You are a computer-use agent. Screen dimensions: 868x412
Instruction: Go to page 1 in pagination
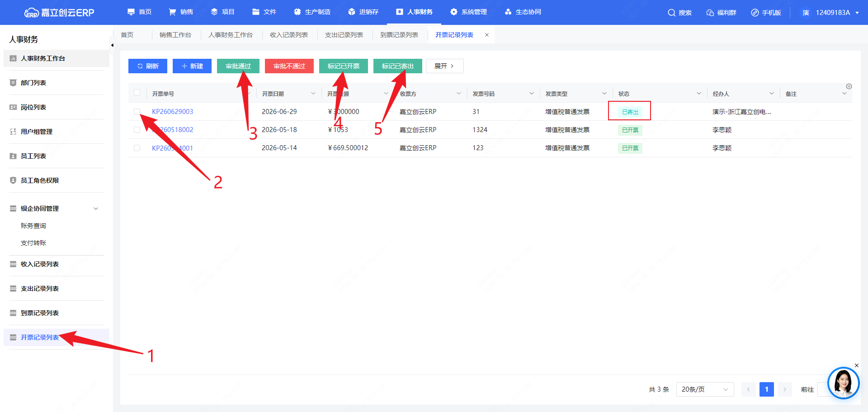click(767, 389)
